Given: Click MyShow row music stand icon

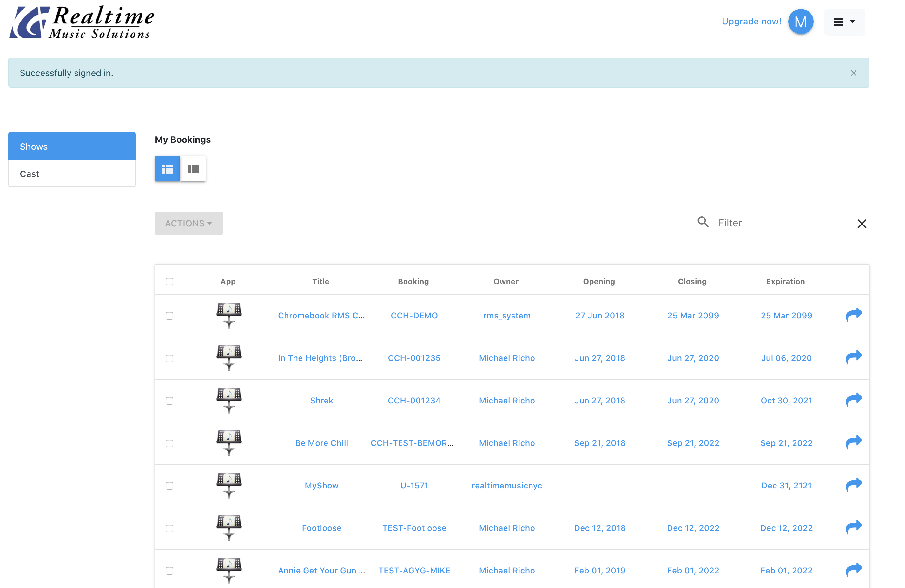Looking at the screenshot, I should click(229, 486).
